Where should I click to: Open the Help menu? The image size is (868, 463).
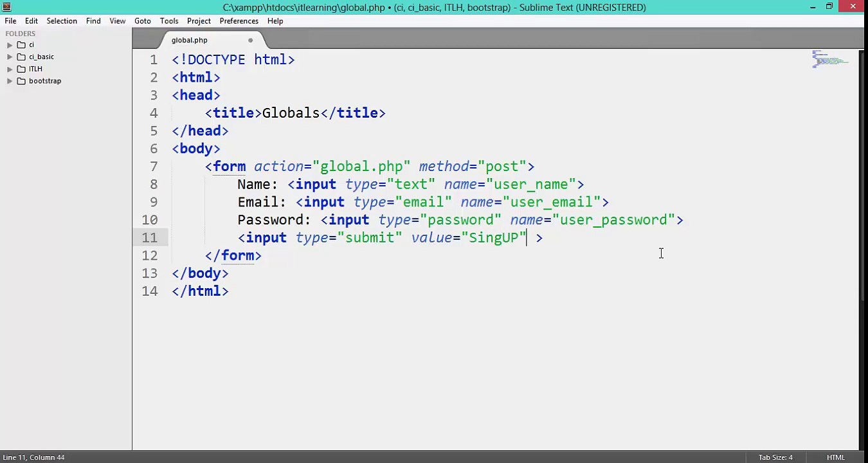(275, 21)
